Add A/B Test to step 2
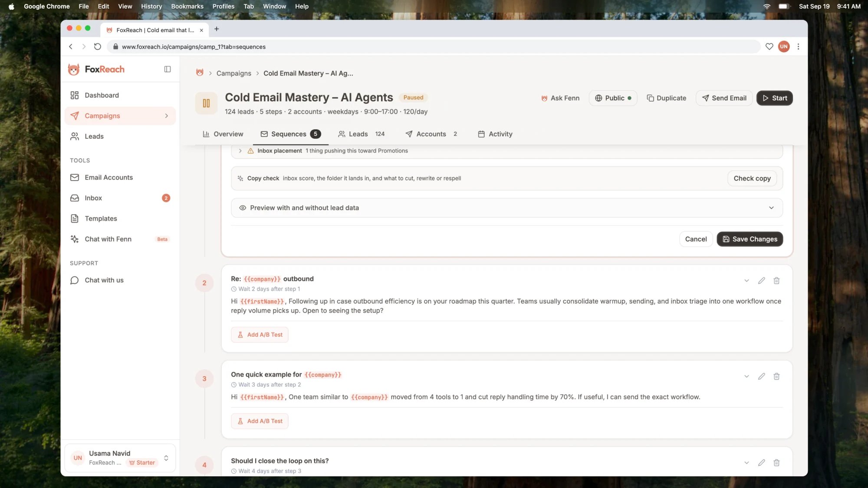 point(260,334)
